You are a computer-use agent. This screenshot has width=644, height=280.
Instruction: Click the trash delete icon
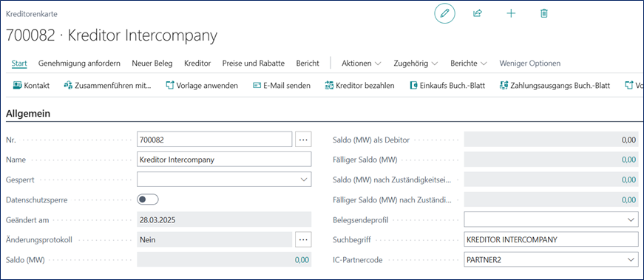coord(543,13)
